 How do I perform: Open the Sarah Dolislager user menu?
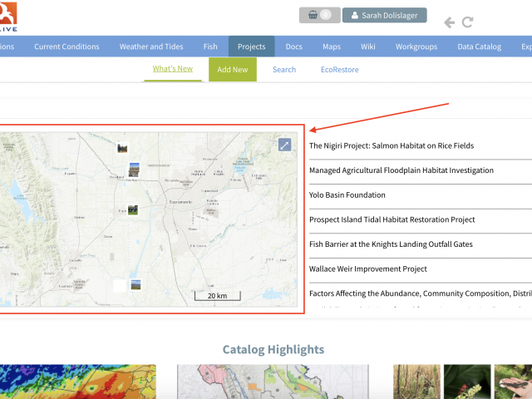click(x=384, y=15)
